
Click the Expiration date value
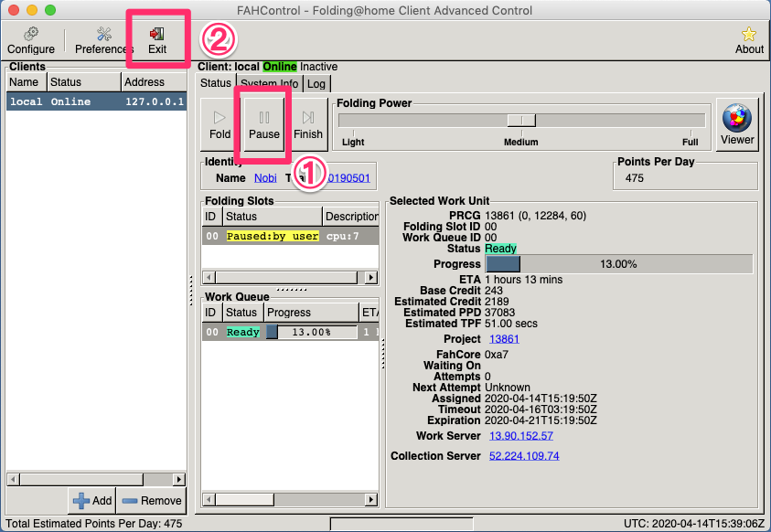click(541, 420)
